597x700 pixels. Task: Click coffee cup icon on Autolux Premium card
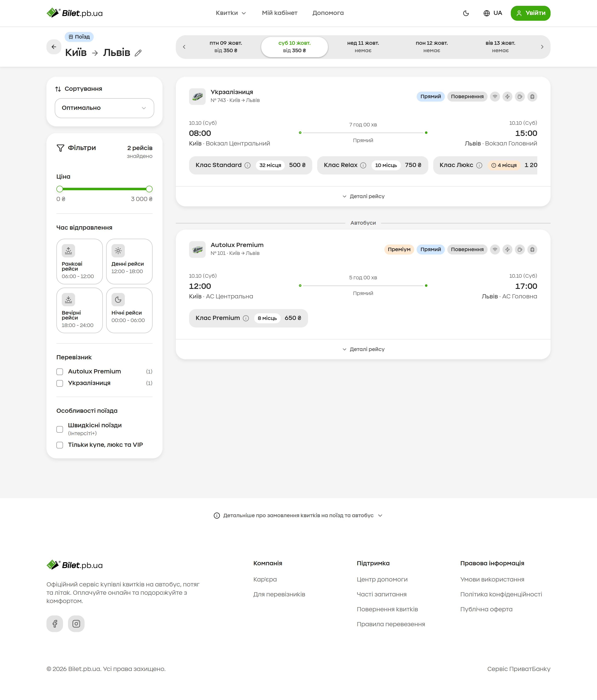520,249
